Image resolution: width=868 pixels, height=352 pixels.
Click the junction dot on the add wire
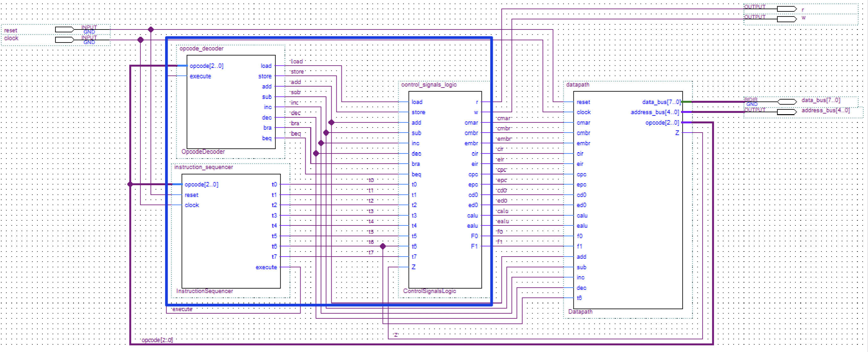click(x=331, y=122)
